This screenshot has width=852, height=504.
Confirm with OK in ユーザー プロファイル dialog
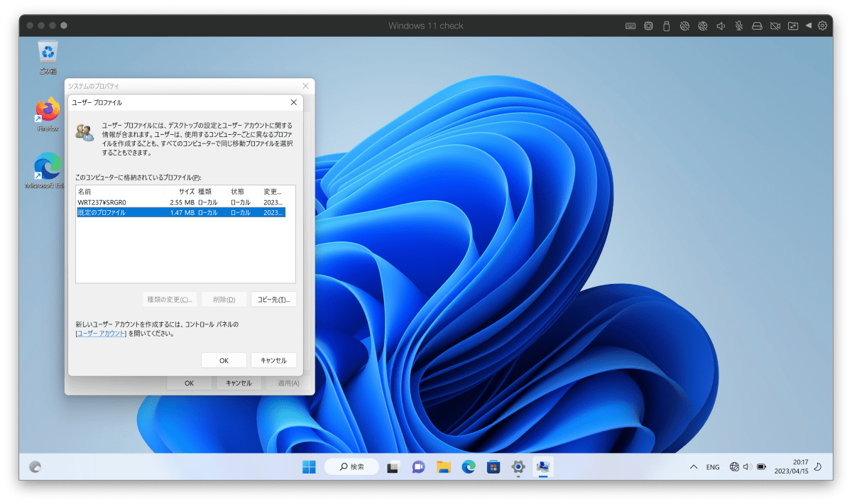pyautogui.click(x=224, y=361)
